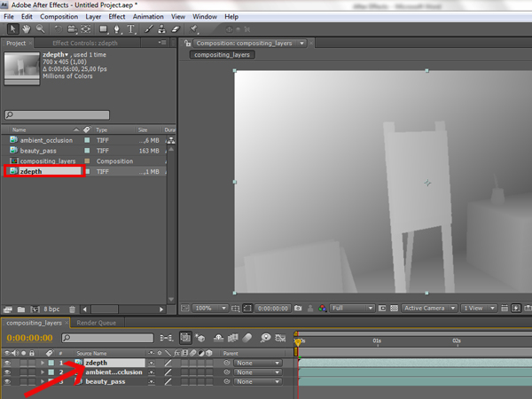
Task: Select the Hand tool
Action: click(x=27, y=29)
